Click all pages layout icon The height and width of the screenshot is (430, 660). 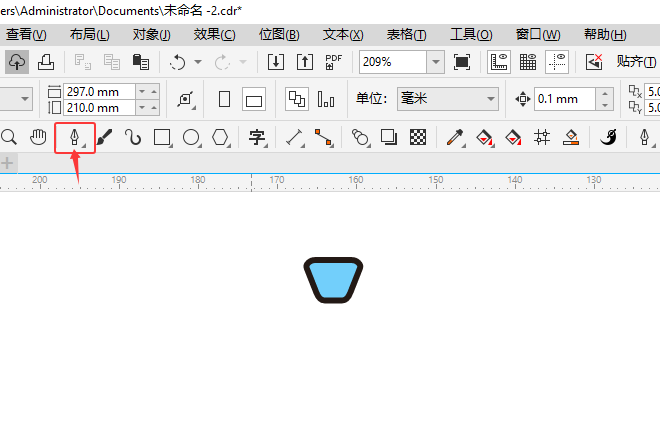click(x=297, y=99)
